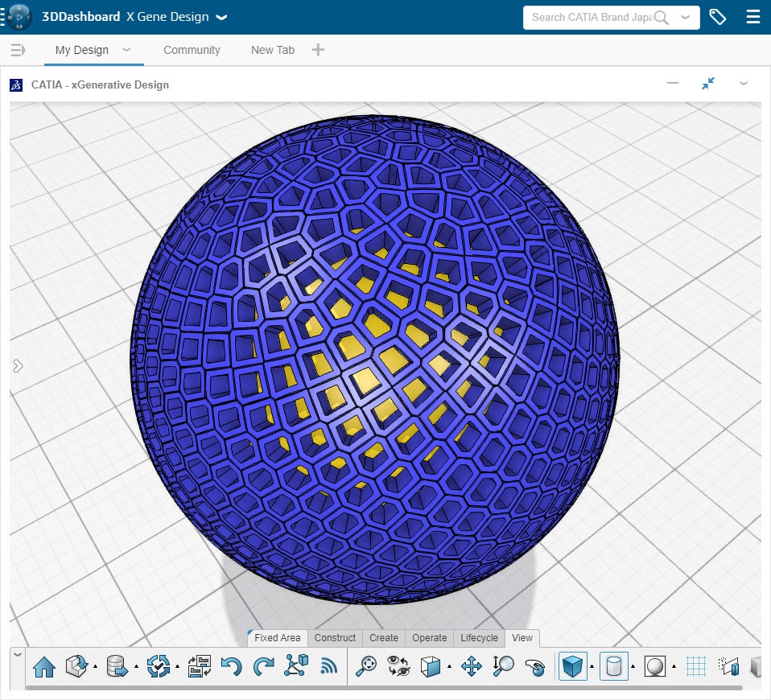Viewport: 771px width, 700px height.
Task: Click the Undo arrow icon
Action: (231, 666)
